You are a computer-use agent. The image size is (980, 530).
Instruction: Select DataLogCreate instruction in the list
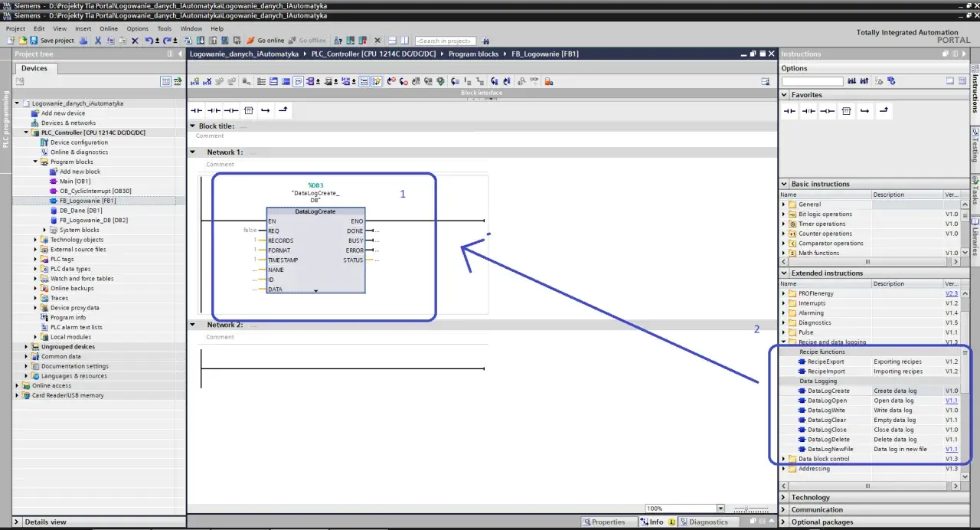(x=828, y=391)
